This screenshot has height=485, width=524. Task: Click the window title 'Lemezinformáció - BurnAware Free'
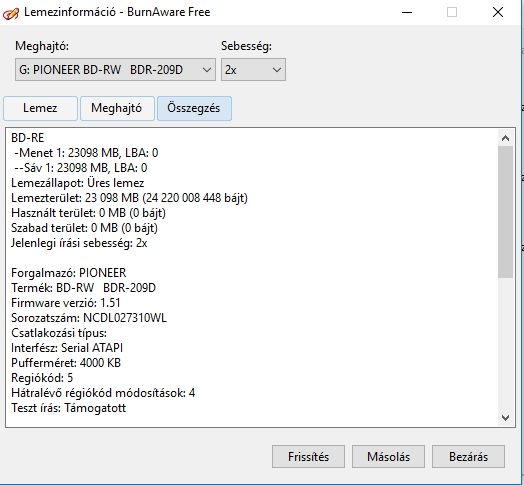117,12
